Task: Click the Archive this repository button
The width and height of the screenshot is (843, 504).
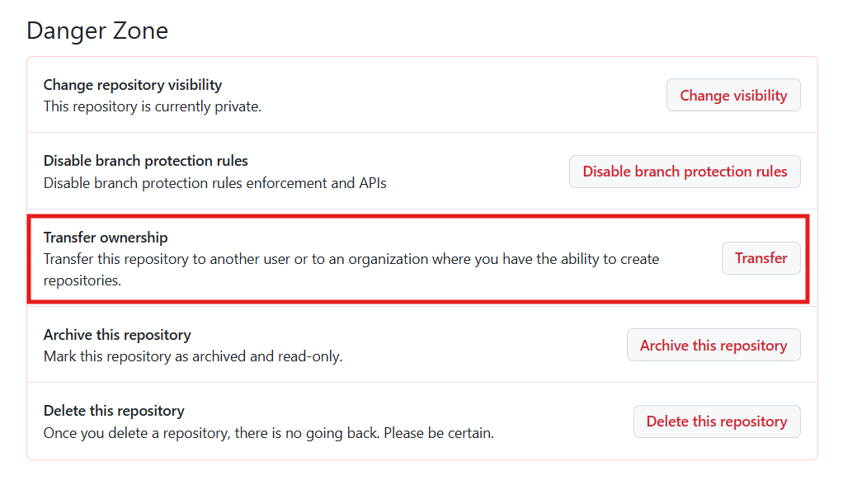Action: tap(713, 346)
